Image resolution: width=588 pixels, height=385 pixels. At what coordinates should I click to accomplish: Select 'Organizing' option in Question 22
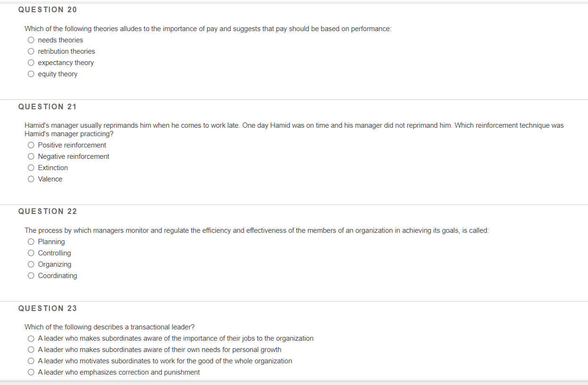point(31,264)
